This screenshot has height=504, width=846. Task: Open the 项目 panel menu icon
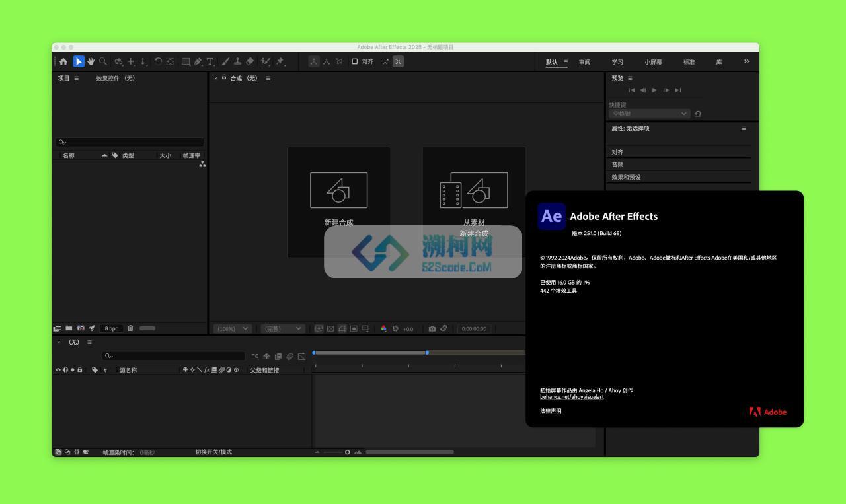(x=76, y=78)
